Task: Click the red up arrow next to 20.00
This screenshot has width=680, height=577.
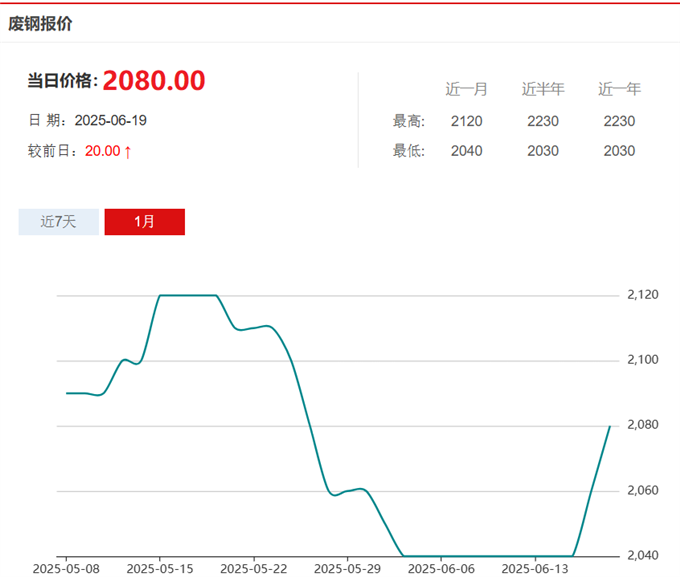Action: click(x=128, y=152)
